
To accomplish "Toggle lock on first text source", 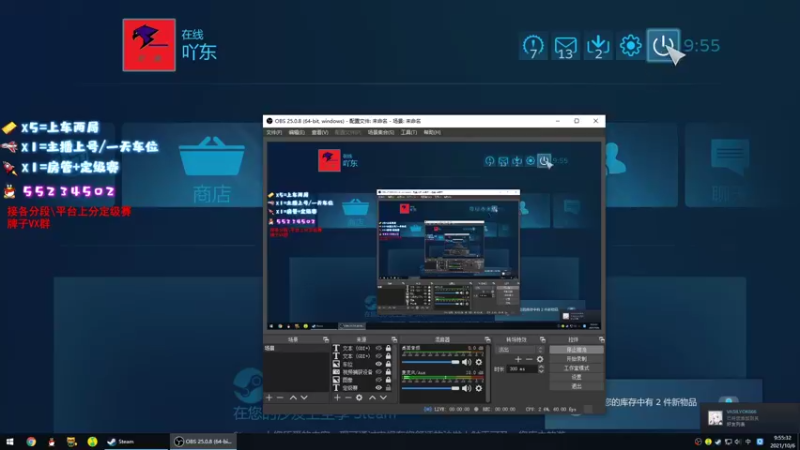I will (388, 348).
